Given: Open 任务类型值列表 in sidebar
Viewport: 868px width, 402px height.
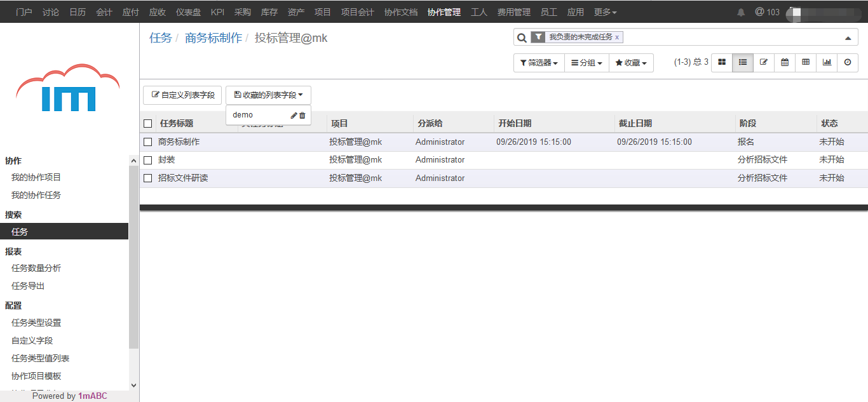Looking at the screenshot, I should [x=40, y=359].
